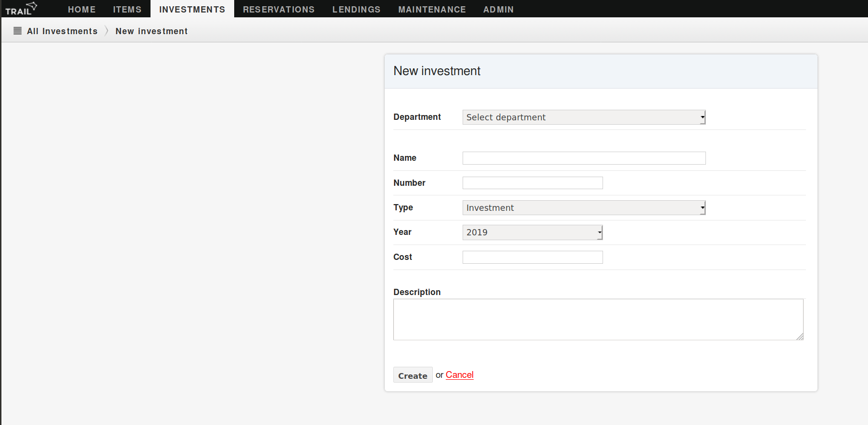Go to the ADMIN tab

[499, 9]
